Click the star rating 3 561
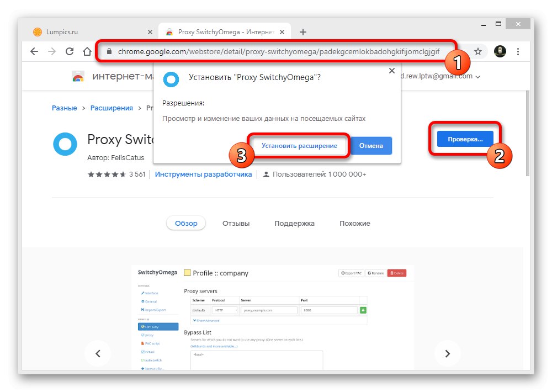Image resolution: width=552 pixels, height=392 pixels. pos(116,174)
